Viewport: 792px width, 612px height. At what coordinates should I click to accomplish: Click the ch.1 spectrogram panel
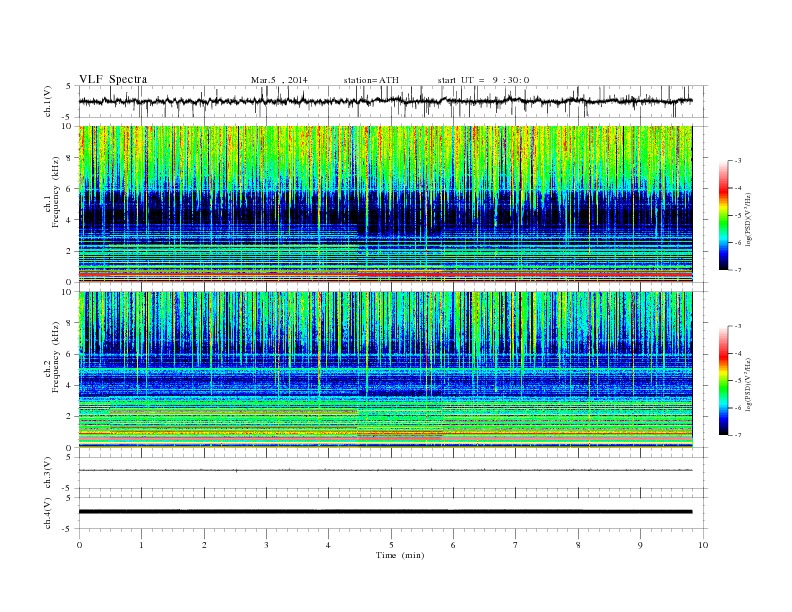(x=385, y=204)
